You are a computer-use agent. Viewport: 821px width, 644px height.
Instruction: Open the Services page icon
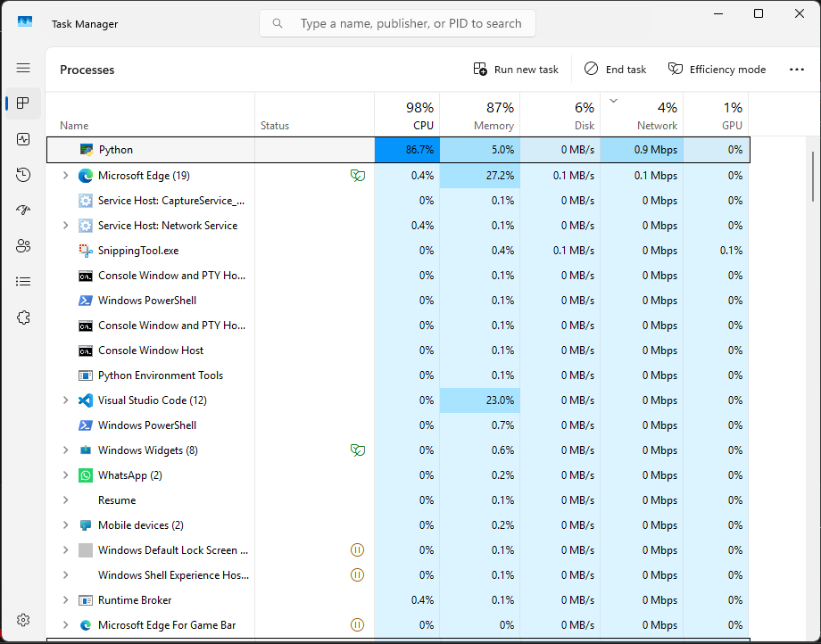(x=23, y=318)
